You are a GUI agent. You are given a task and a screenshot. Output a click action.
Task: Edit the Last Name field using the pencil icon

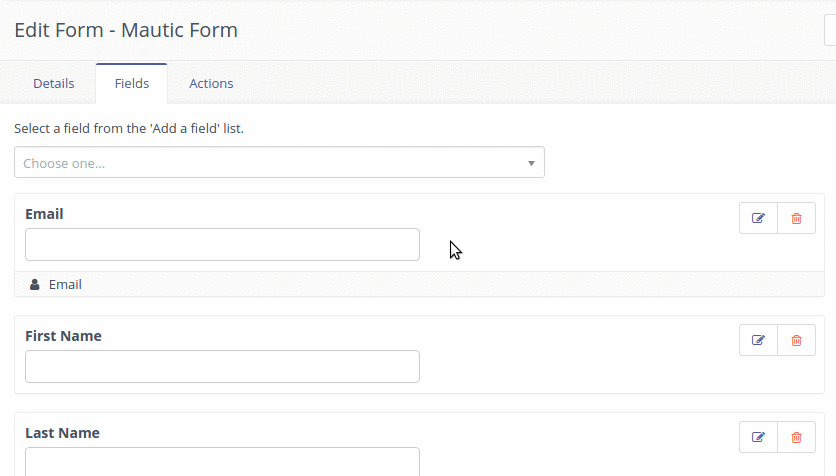(x=758, y=437)
